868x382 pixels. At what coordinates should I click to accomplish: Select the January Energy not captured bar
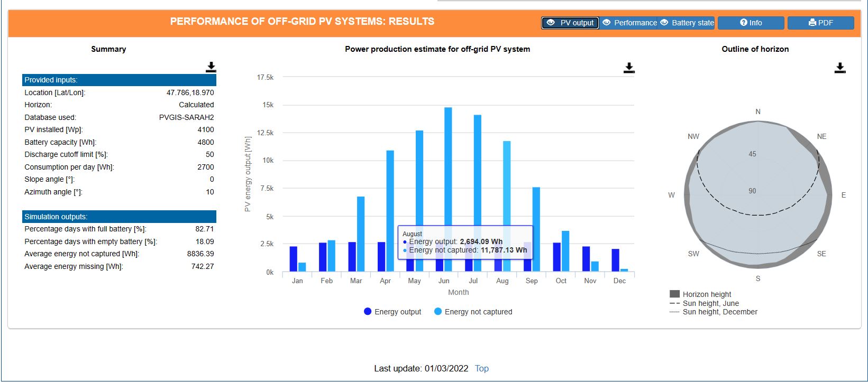tap(302, 267)
